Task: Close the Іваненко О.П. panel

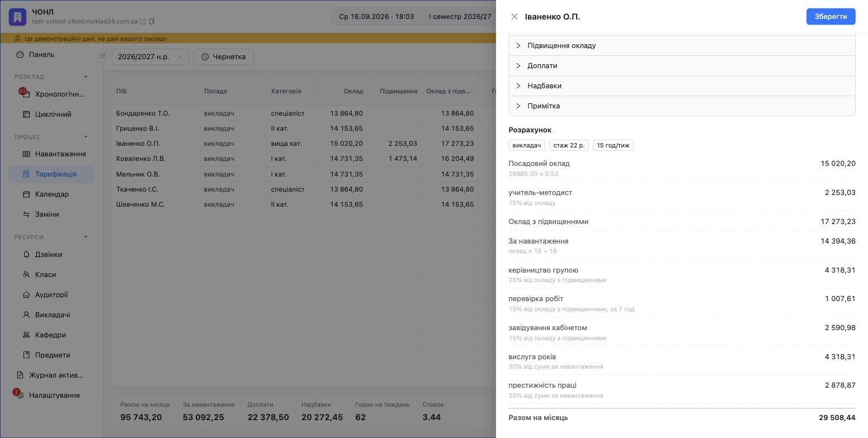Action: click(x=515, y=16)
